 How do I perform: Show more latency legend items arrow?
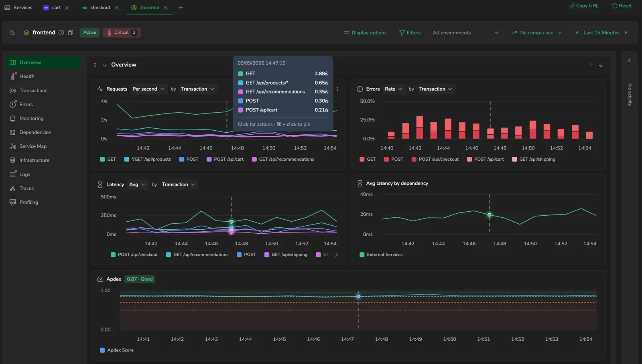(x=336, y=255)
